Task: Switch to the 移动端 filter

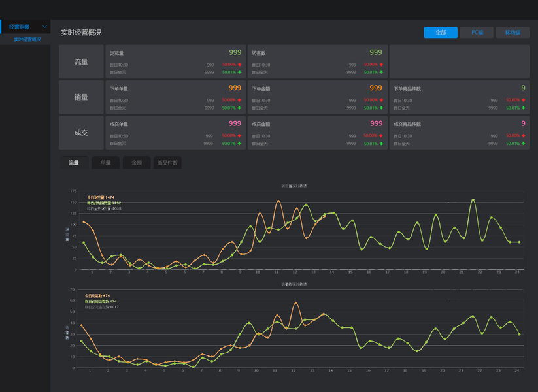Action: tap(513, 32)
